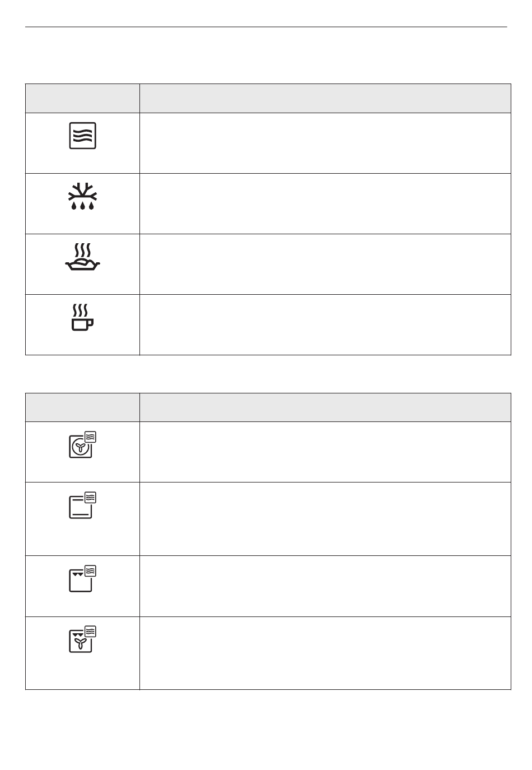This screenshot has width=532, height=770.
Task: Click the steaming dish reheat icon
Action: (82, 258)
